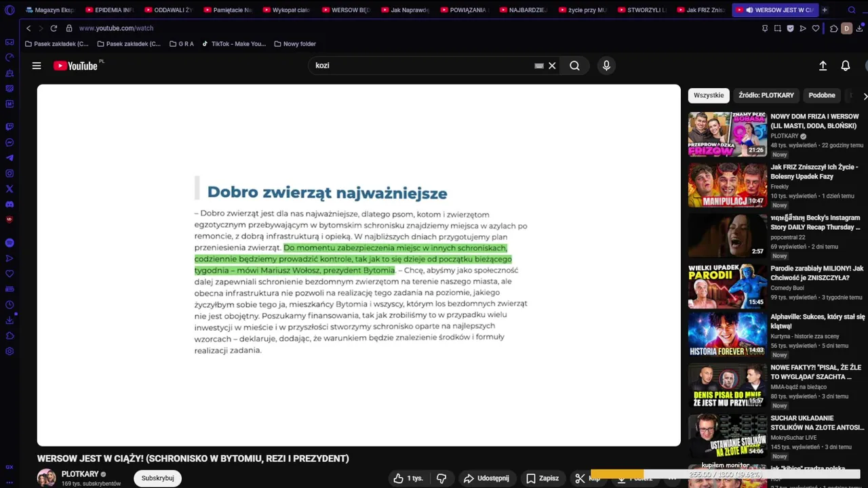Take a snapshot with capture icon
868x488 pixels.
(x=778, y=28)
